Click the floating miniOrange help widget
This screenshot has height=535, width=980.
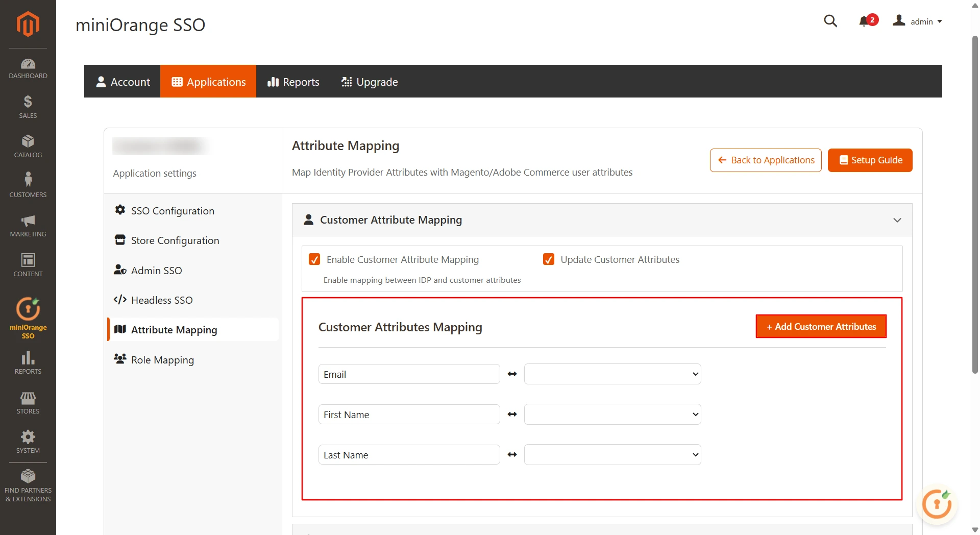[937, 504]
